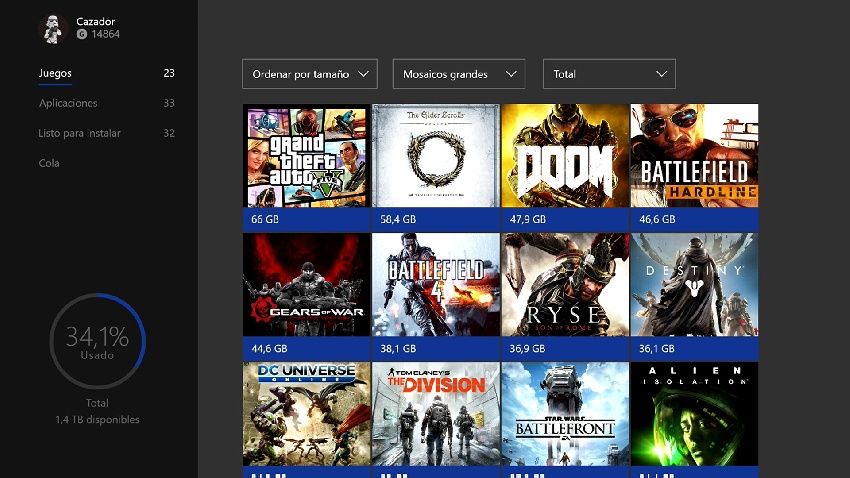
Task: Click the 47,9 GB size label
Action: click(x=527, y=219)
